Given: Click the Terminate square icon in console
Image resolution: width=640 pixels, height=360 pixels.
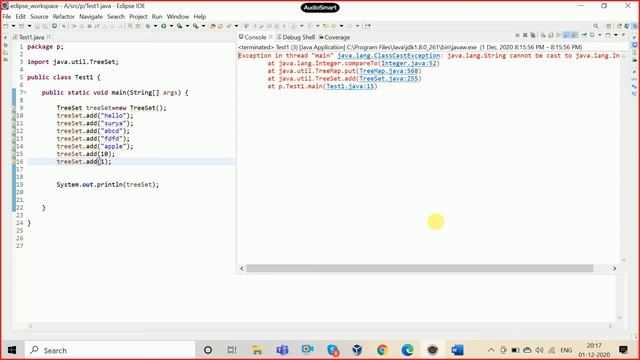Looking at the screenshot, I should click(x=518, y=35).
